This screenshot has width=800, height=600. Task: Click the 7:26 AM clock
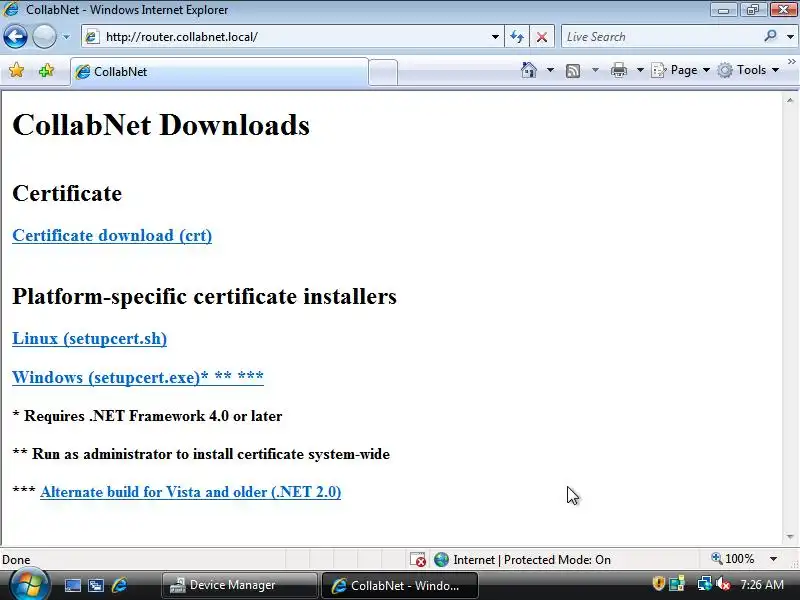(762, 585)
